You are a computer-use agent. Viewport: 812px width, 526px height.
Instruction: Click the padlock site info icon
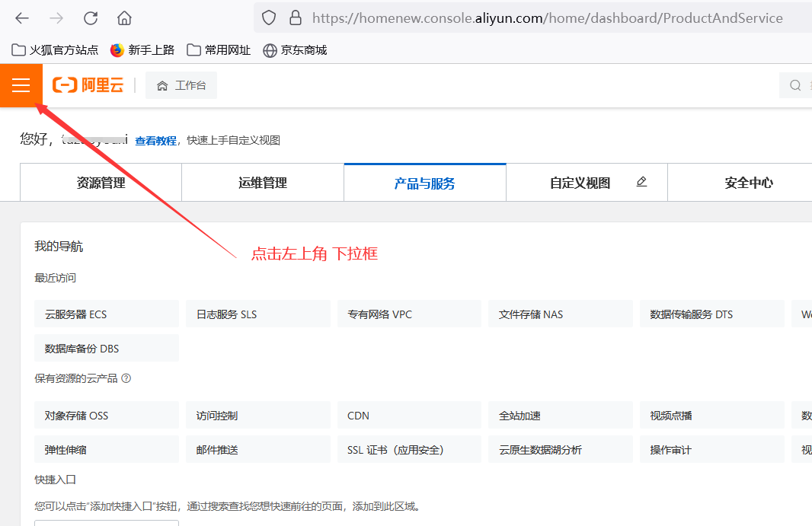pos(296,18)
